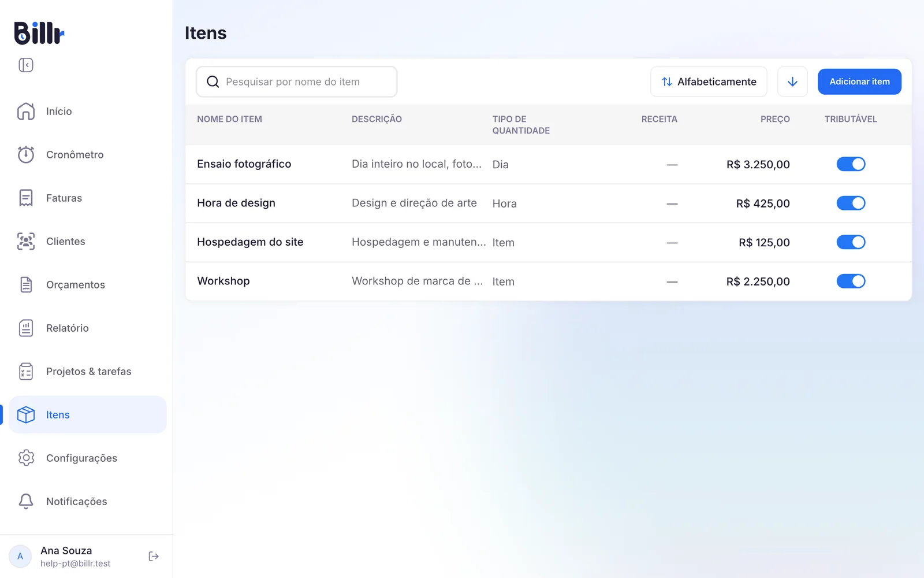Viewport: 924px width, 578px height.
Task: Open the Relatório label
Action: tap(68, 328)
